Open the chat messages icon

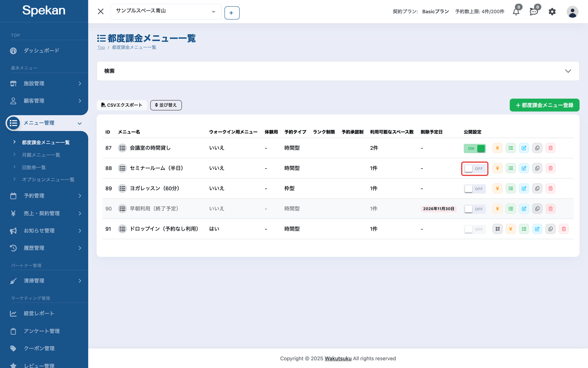[534, 11]
